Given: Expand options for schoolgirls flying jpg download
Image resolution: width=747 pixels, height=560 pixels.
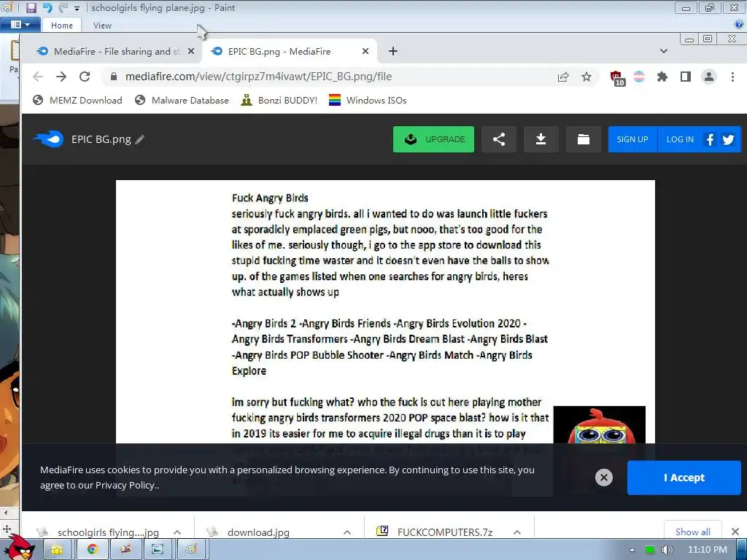Looking at the screenshot, I should [x=177, y=532].
